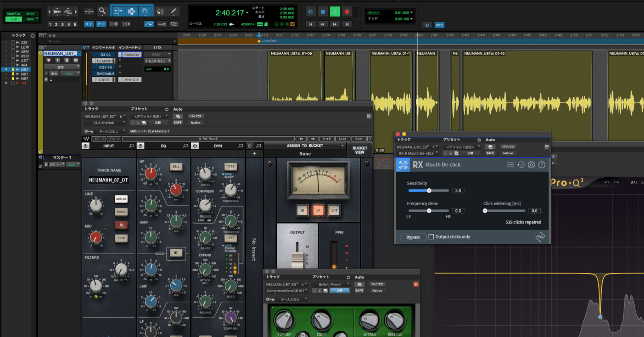Click SAFE button in CLA MixHub header
Viewport: 644px width, 337px height.
(x=178, y=123)
